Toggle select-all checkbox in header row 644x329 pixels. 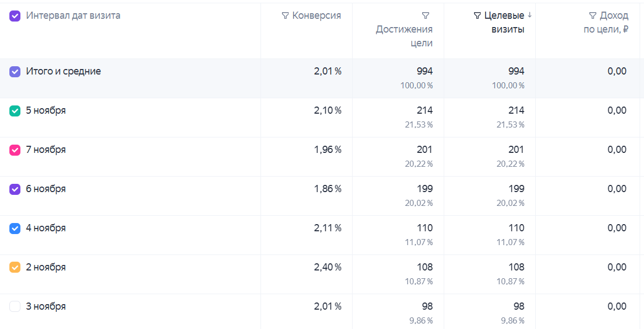pyautogui.click(x=15, y=16)
